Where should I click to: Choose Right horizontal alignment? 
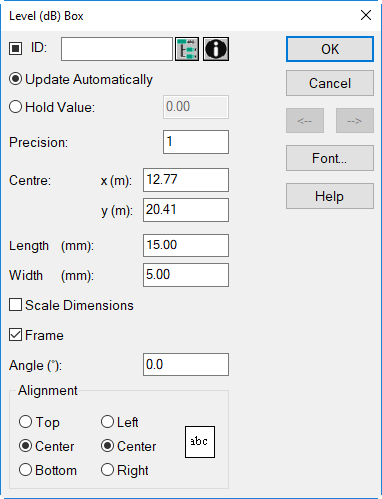(125, 470)
